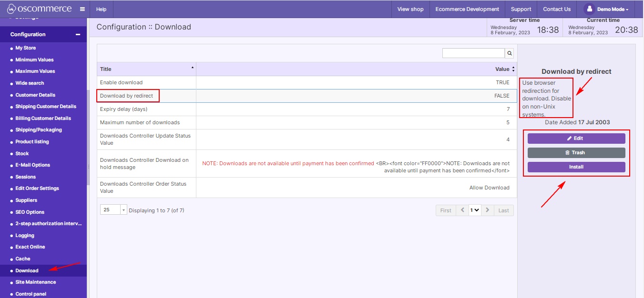
Task: Open Cache configuration
Action: click(x=22, y=259)
